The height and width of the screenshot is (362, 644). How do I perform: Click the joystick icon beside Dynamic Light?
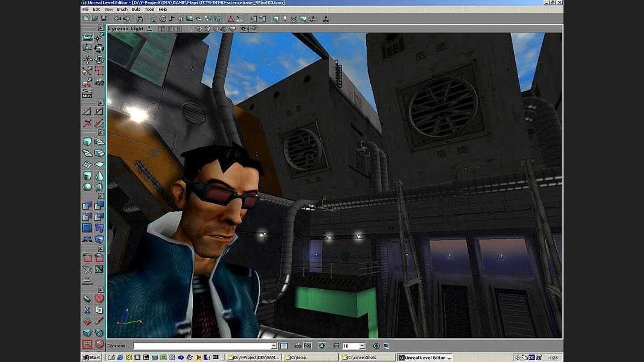(x=149, y=29)
